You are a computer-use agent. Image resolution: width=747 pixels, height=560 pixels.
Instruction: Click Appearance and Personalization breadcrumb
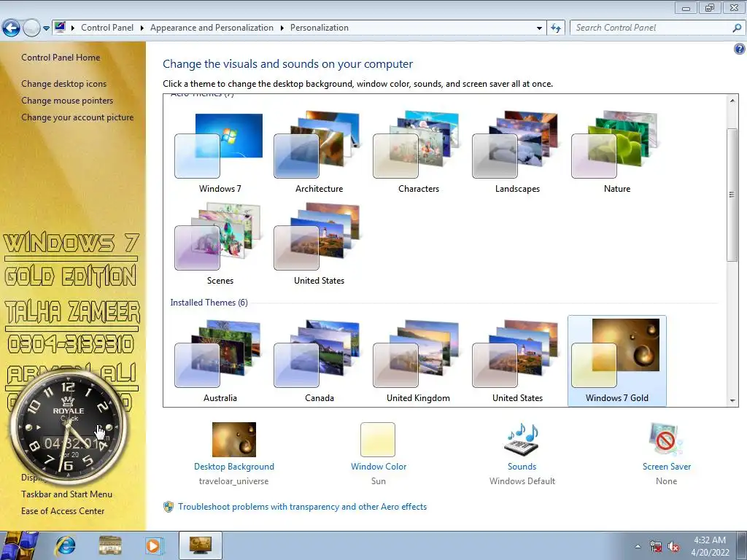(212, 28)
